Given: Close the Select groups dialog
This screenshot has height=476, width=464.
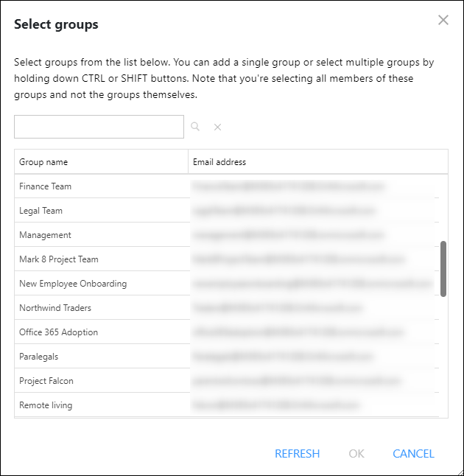Looking at the screenshot, I should point(443,20).
